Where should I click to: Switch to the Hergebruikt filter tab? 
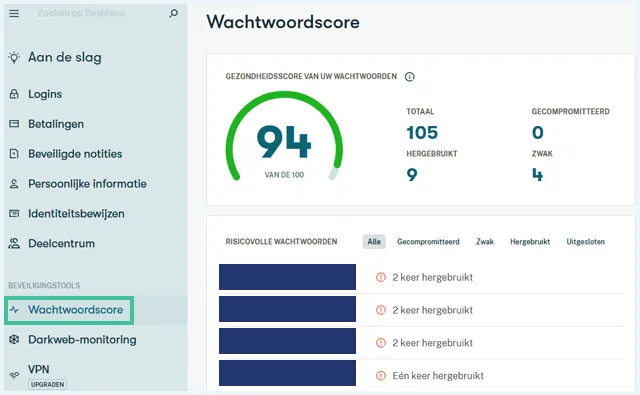(x=530, y=242)
